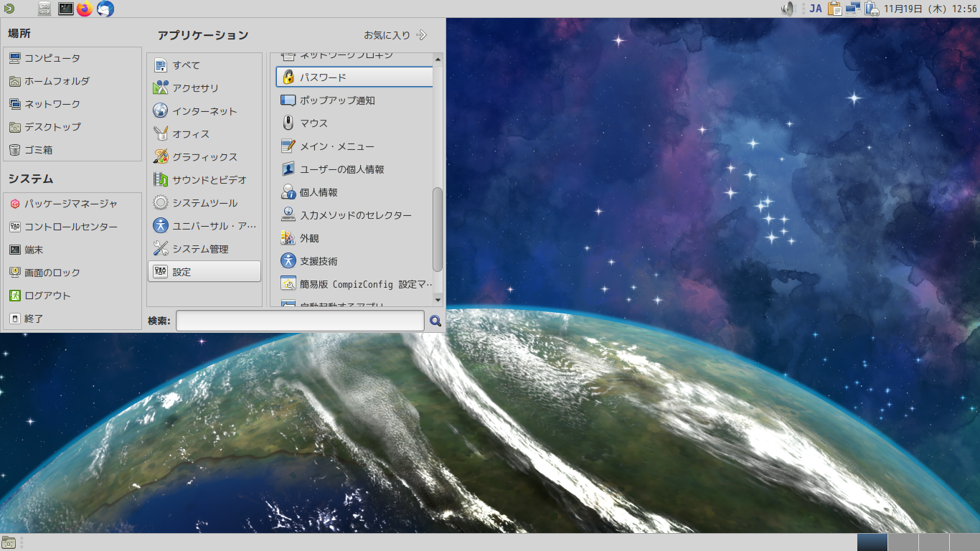Click the network connection tray icon

[853, 9]
